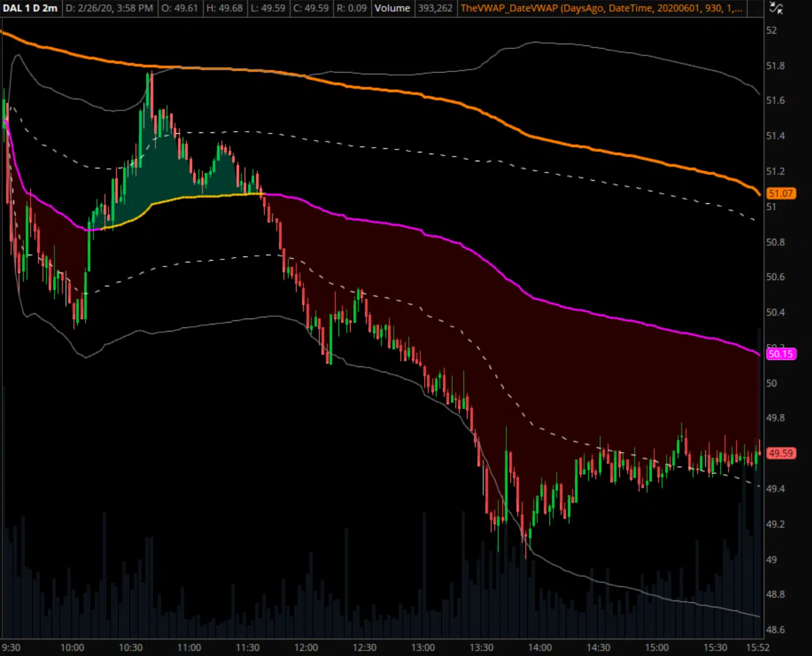The height and width of the screenshot is (656, 812).
Task: Click the 11:00 time axis label
Action: click(189, 648)
